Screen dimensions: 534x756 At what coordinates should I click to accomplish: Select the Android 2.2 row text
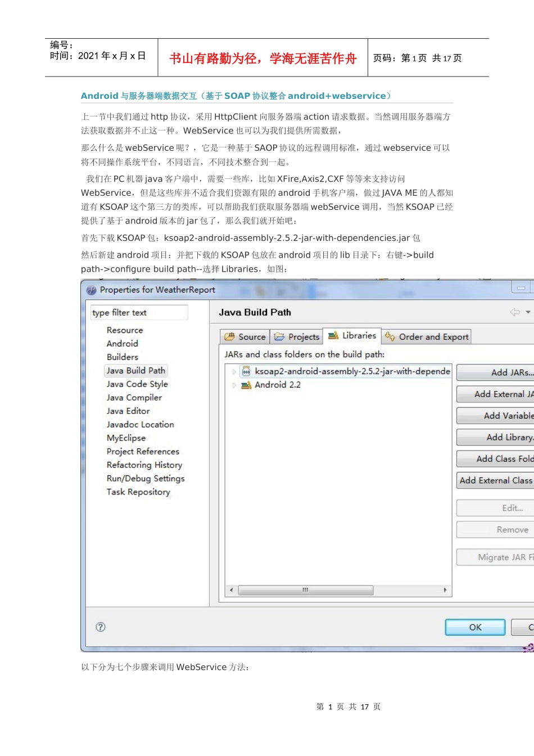(x=278, y=385)
